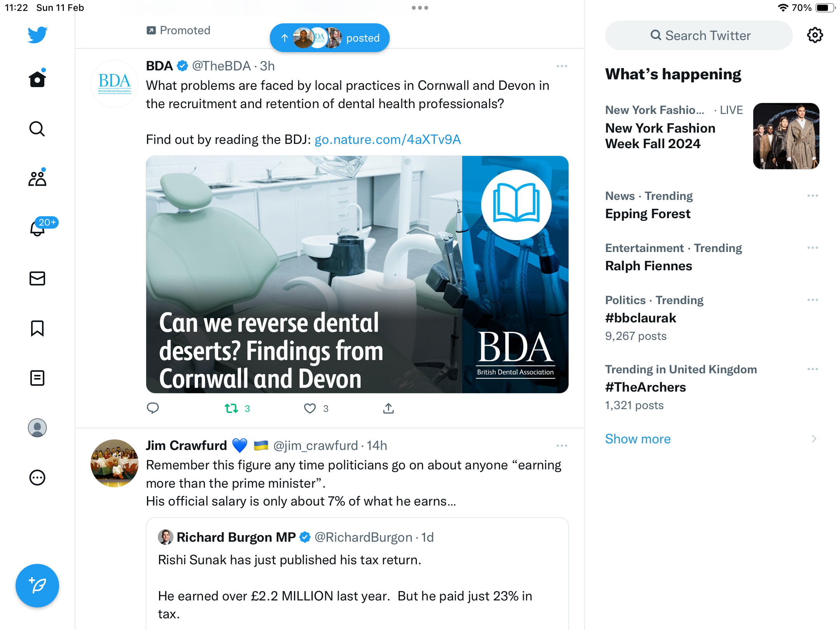Tap the battery indicator in status bar
This screenshot has width=840, height=630.
825,8
